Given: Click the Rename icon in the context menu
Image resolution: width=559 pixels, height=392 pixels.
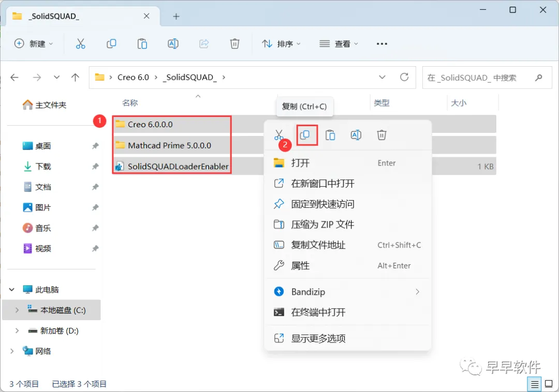Looking at the screenshot, I should tap(356, 135).
